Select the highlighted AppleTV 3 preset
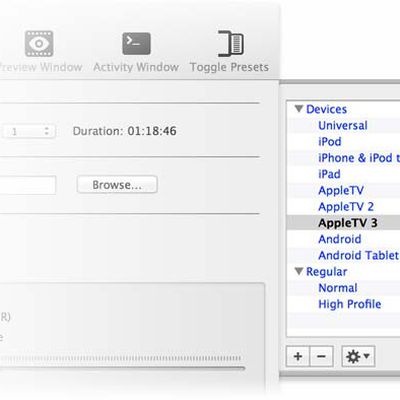Screen dimensions: 400x400 point(343,223)
